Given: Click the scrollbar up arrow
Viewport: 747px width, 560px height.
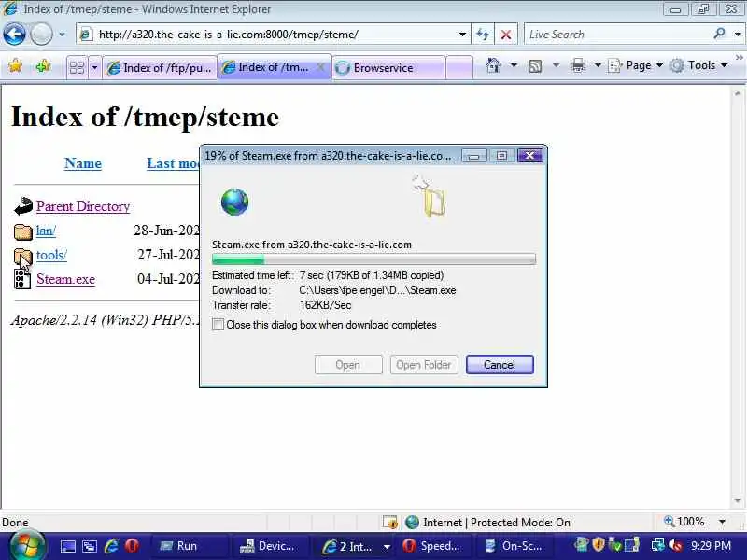Looking at the screenshot, I should point(738,93).
